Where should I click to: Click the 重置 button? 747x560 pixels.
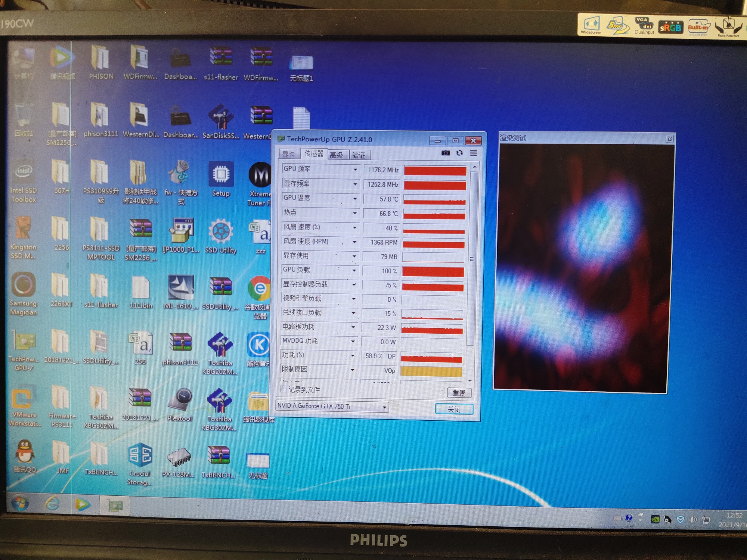point(459,393)
